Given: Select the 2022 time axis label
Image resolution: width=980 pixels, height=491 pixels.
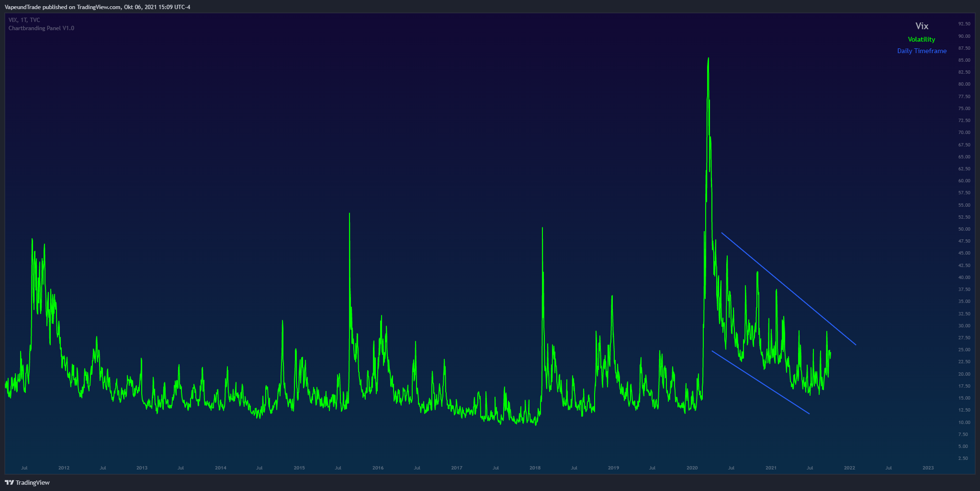Looking at the screenshot, I should (849, 468).
